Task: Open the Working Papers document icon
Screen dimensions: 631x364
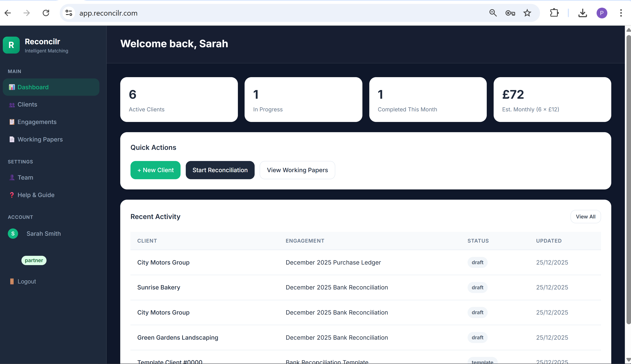Action: [x=12, y=139]
